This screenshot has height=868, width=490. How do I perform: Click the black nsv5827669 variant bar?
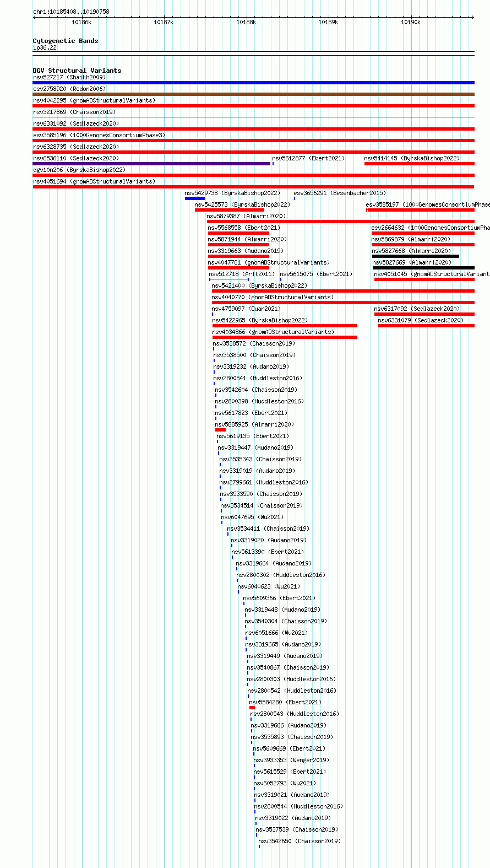[x=423, y=268]
